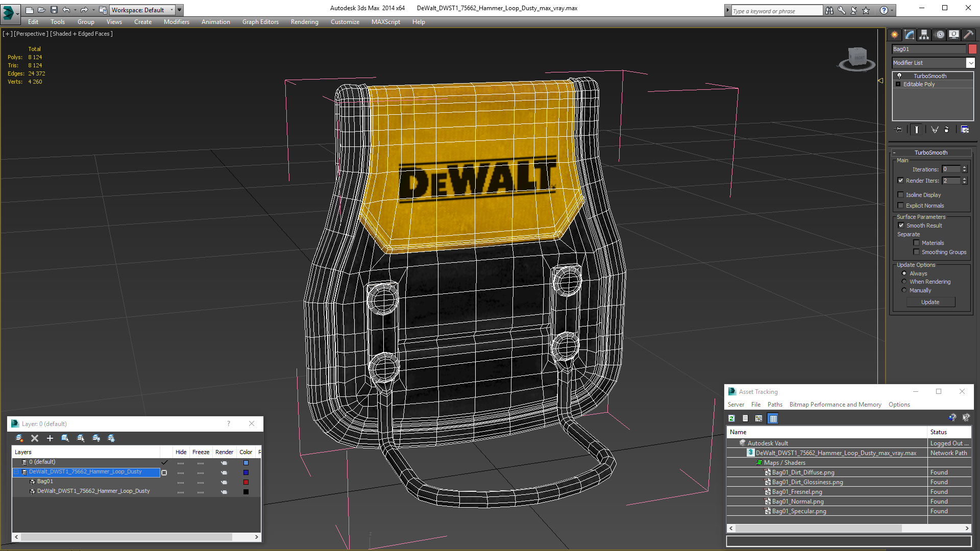Click the Hide column header in Layers
The width and height of the screenshot is (980, 551).
181,452
